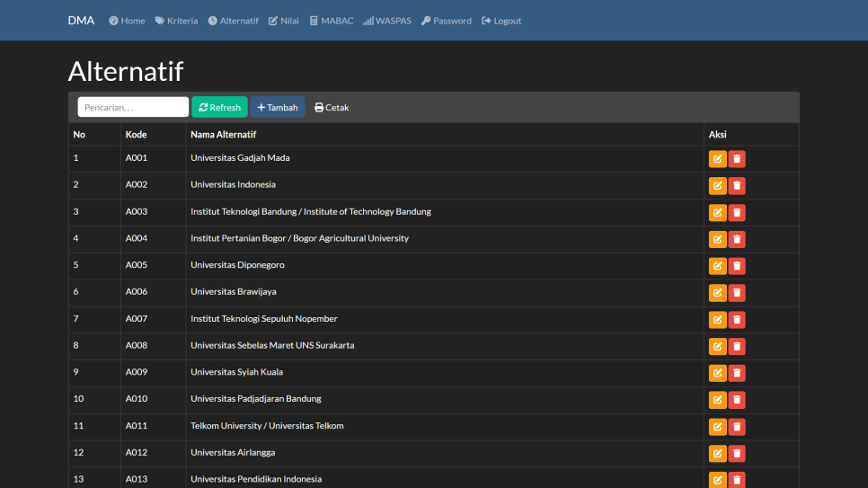Focus the Pencarian search field
This screenshot has height=488, width=868.
point(133,107)
